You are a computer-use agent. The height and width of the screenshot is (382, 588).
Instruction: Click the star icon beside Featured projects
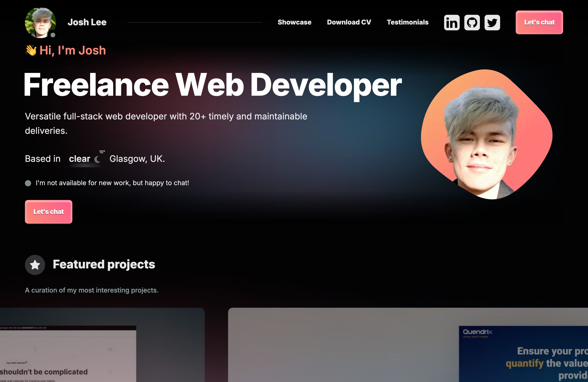pyautogui.click(x=35, y=265)
